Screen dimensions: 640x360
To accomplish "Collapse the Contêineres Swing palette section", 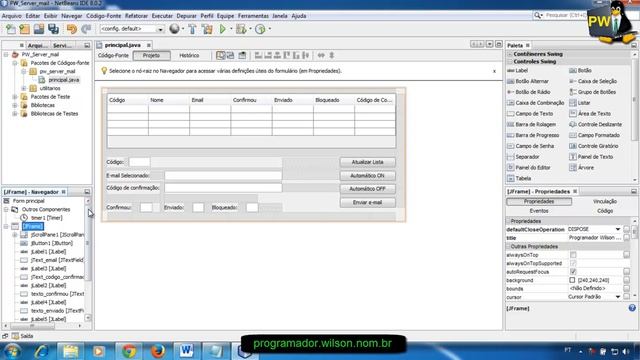I will 510,54.
